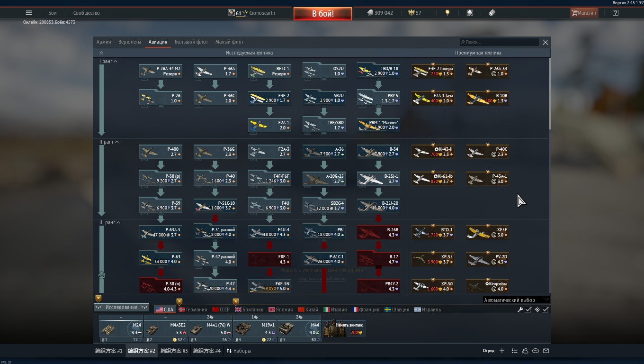
Task: Open the Автоматический выбор dropdown
Action: click(x=516, y=300)
